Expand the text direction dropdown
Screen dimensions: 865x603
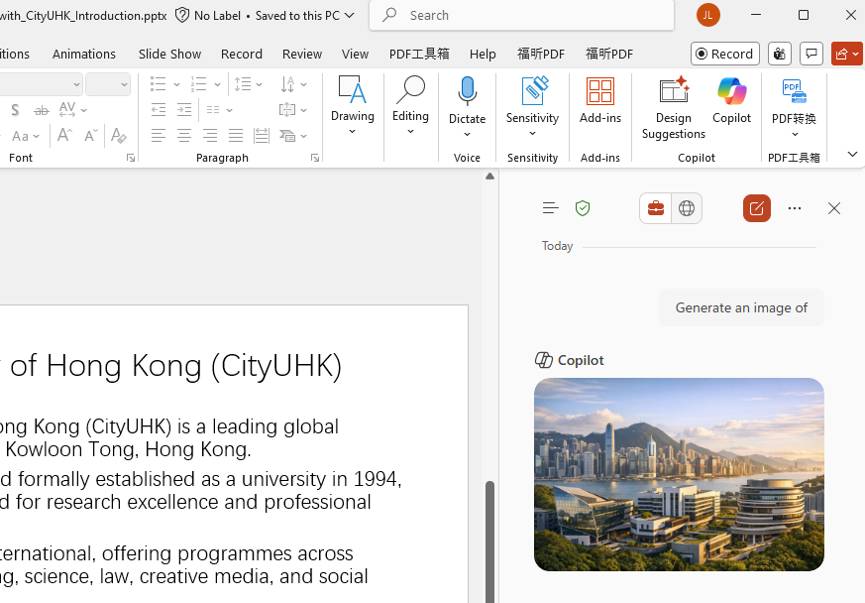tap(303, 84)
